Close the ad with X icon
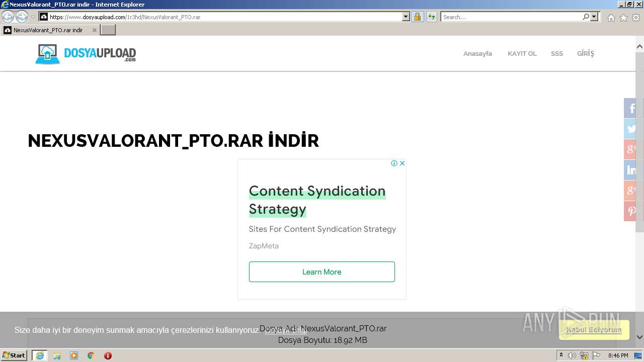644x362 pixels. pos(402,163)
